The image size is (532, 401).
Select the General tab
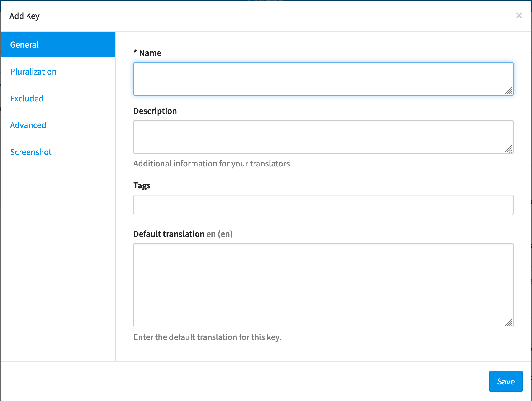[x=58, y=45]
